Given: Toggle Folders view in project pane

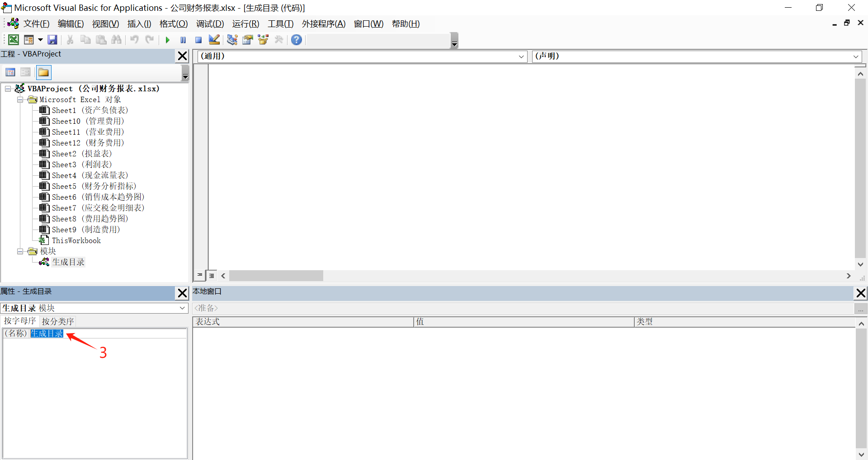Looking at the screenshot, I should (43, 72).
